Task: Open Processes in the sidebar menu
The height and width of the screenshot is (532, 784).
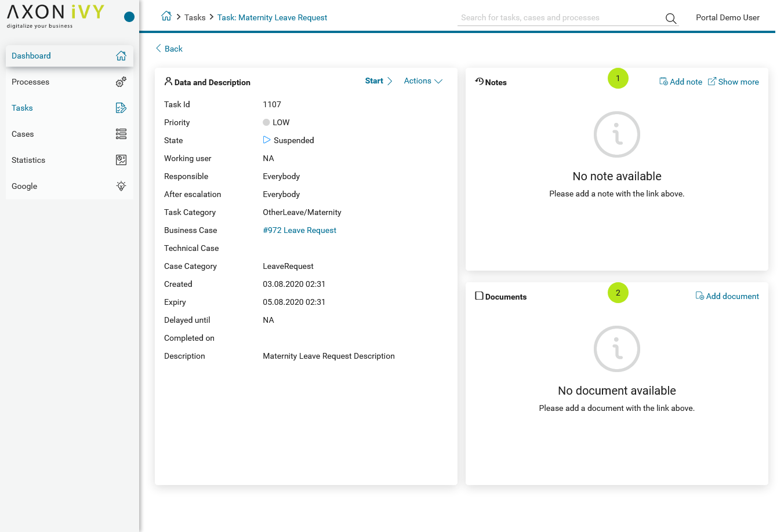Action: (70, 82)
